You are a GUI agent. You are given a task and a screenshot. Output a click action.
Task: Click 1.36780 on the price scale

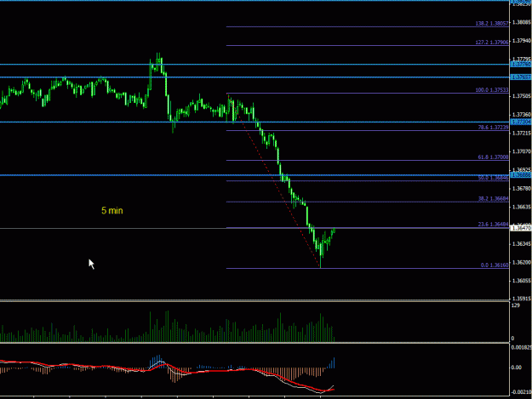[522, 189]
